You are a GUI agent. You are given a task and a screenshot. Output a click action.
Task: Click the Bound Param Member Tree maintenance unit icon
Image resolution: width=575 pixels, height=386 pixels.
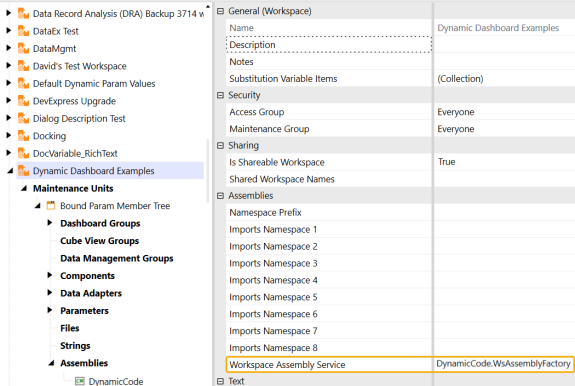(51, 206)
